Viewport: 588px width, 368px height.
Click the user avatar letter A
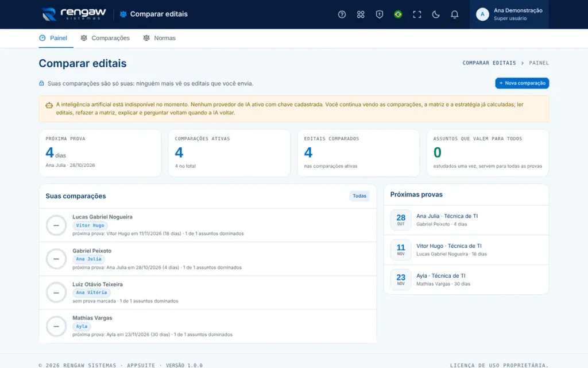pyautogui.click(x=482, y=14)
